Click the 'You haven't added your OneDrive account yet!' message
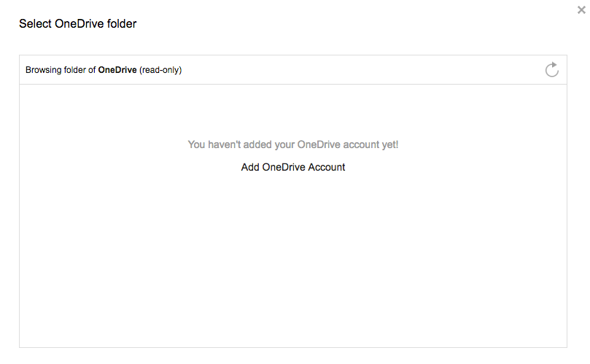590x364 pixels. (x=292, y=144)
